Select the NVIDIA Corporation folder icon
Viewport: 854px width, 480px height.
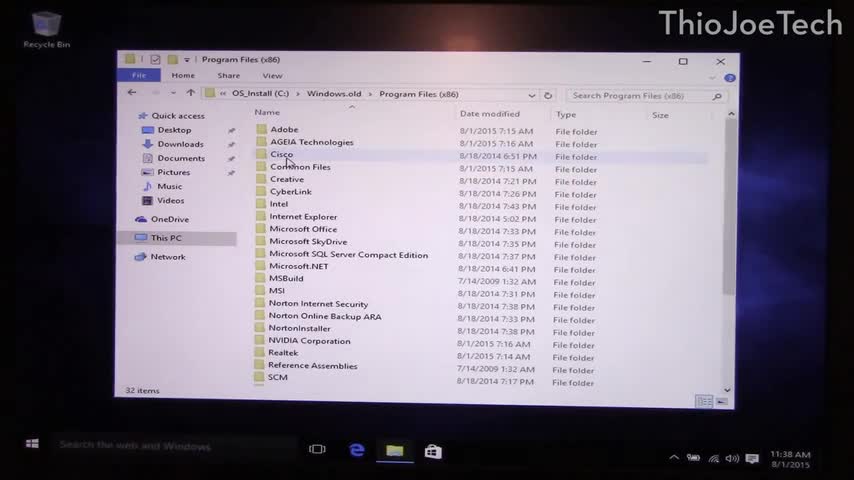tap(260, 340)
